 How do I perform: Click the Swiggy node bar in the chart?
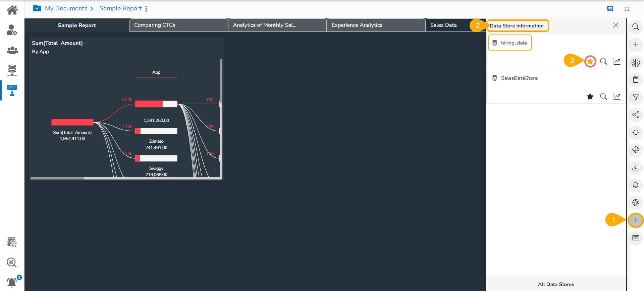(x=156, y=158)
